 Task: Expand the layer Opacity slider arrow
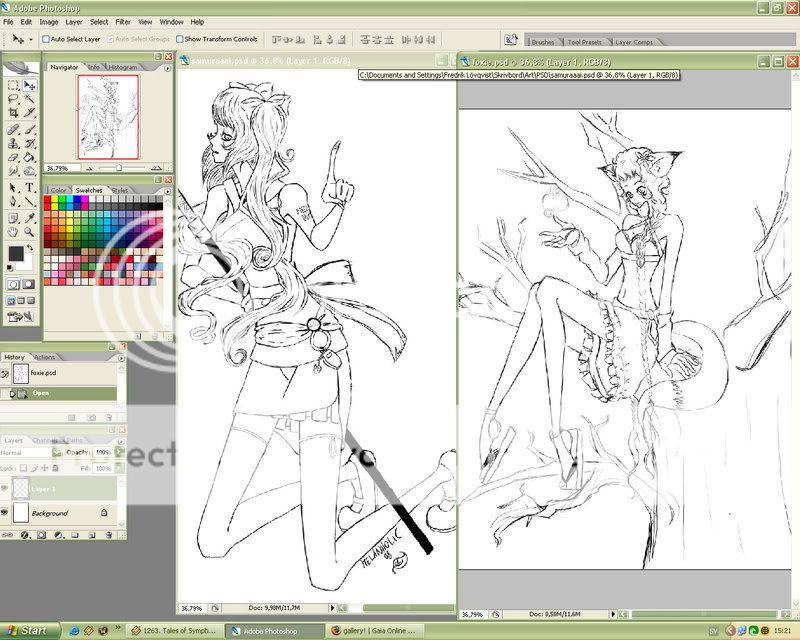(x=118, y=452)
